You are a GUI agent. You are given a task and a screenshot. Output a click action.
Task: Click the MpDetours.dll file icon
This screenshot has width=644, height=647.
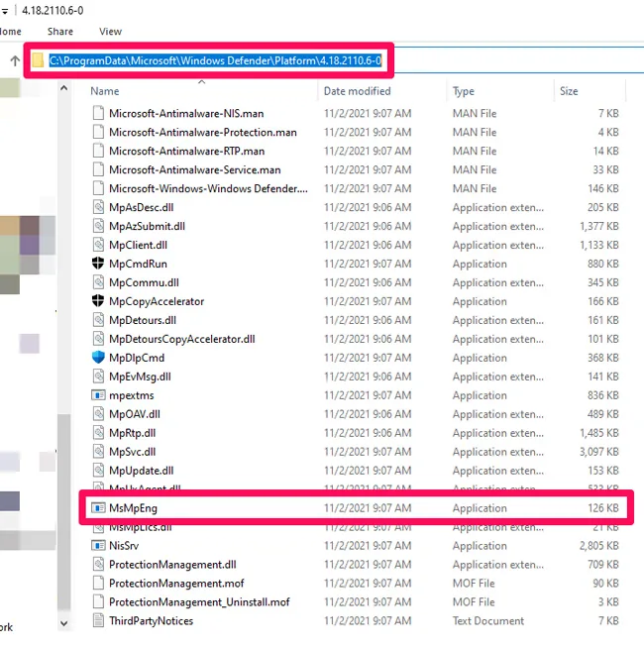click(98, 320)
